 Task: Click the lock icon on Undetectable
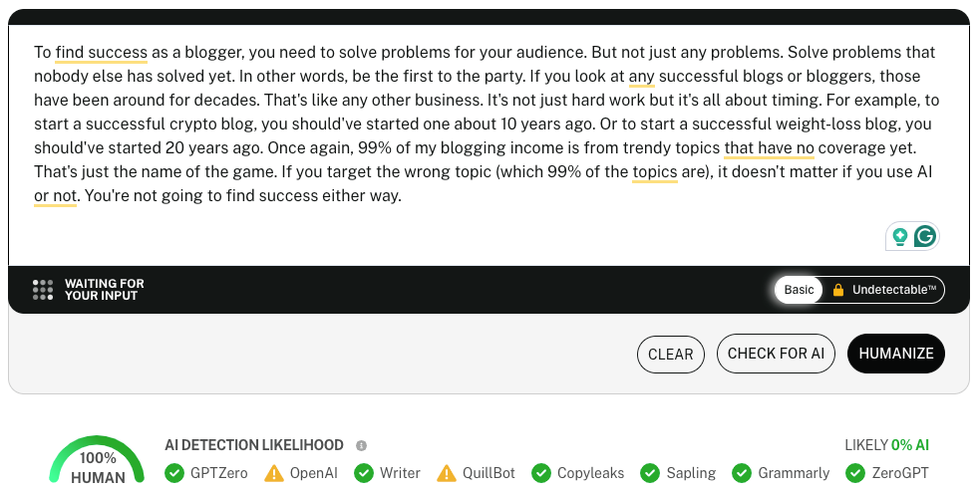point(838,290)
